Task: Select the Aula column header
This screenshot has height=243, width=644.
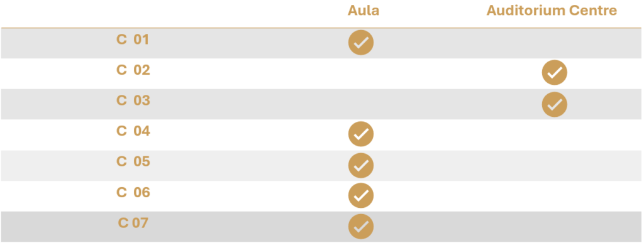Action: pos(363,11)
